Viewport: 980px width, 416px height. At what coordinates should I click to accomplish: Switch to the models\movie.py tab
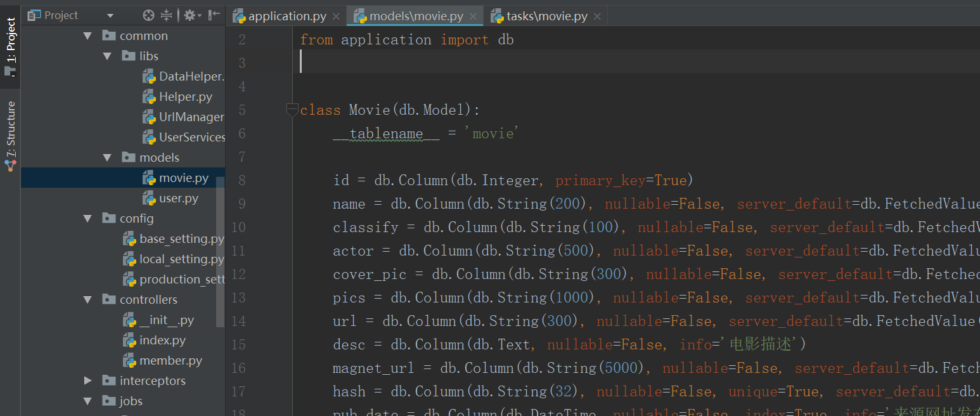[415, 16]
